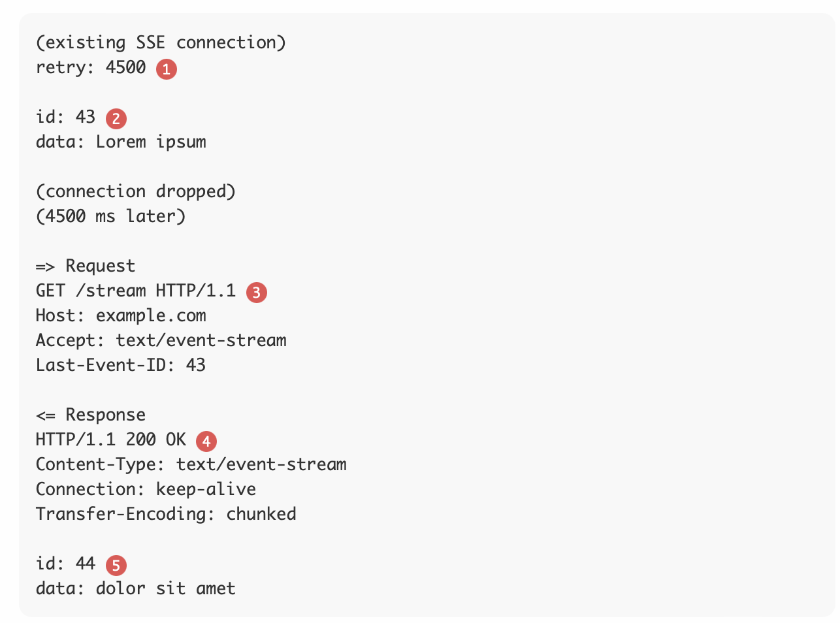
Task: Click the "Last-Event-ID: 43" header line
Action: coord(121,366)
